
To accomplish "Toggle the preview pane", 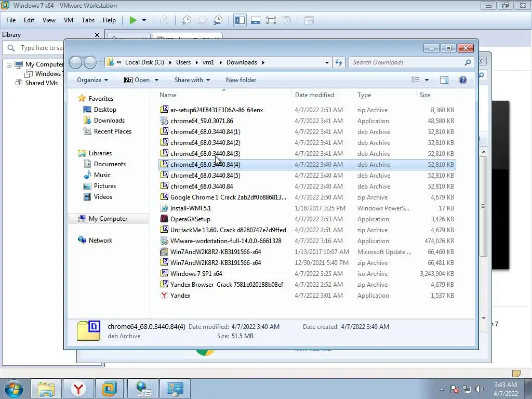I will 444,80.
